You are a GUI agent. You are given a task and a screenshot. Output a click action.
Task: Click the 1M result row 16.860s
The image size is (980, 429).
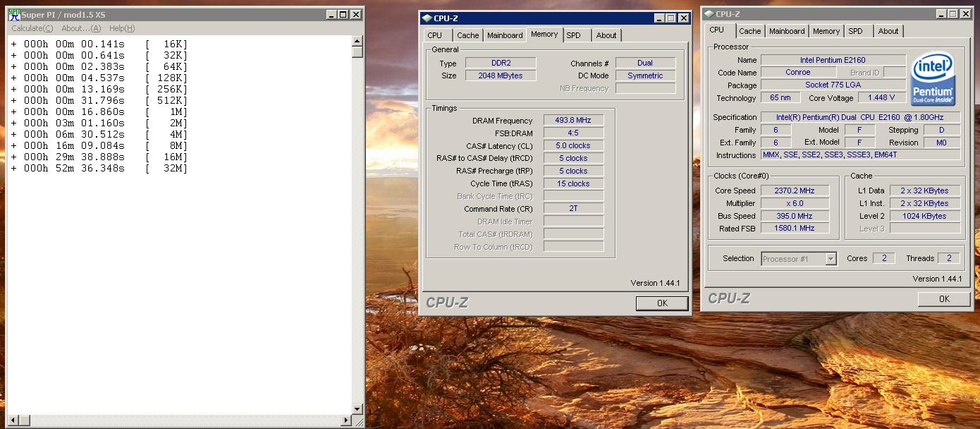click(x=99, y=111)
